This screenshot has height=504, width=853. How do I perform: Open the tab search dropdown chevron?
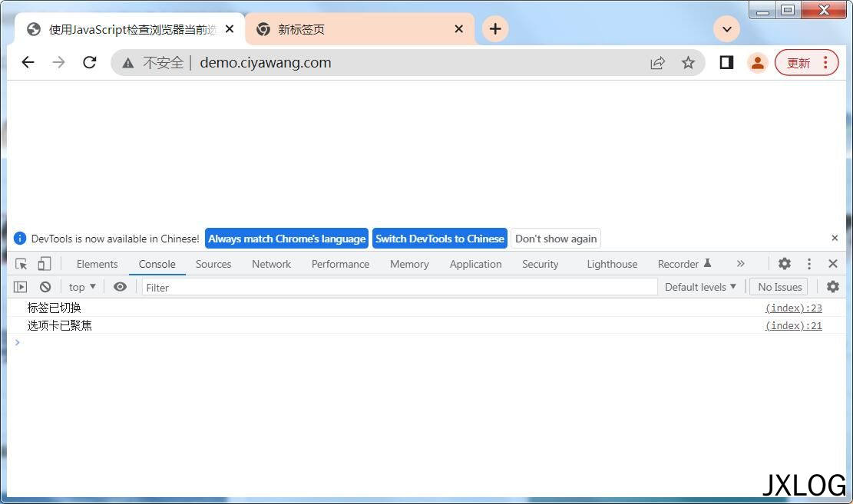coord(727,29)
